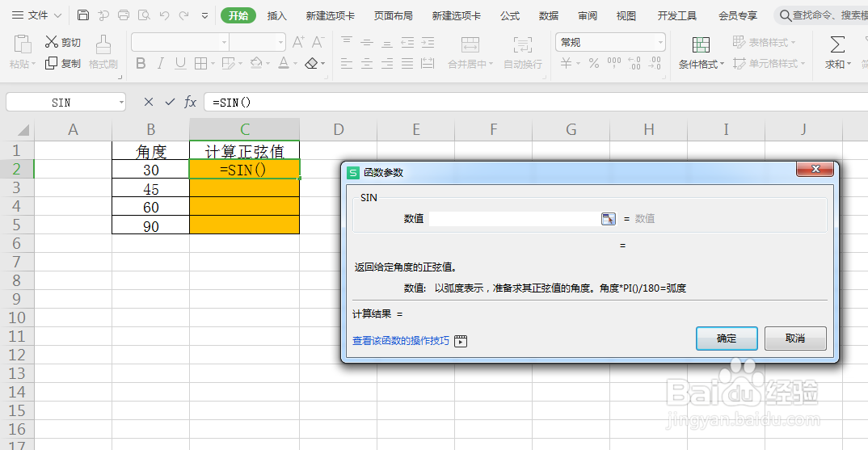Screen dimensions: 868x450
Task: Click the Save icon in quick toolbar
Action: [x=83, y=15]
